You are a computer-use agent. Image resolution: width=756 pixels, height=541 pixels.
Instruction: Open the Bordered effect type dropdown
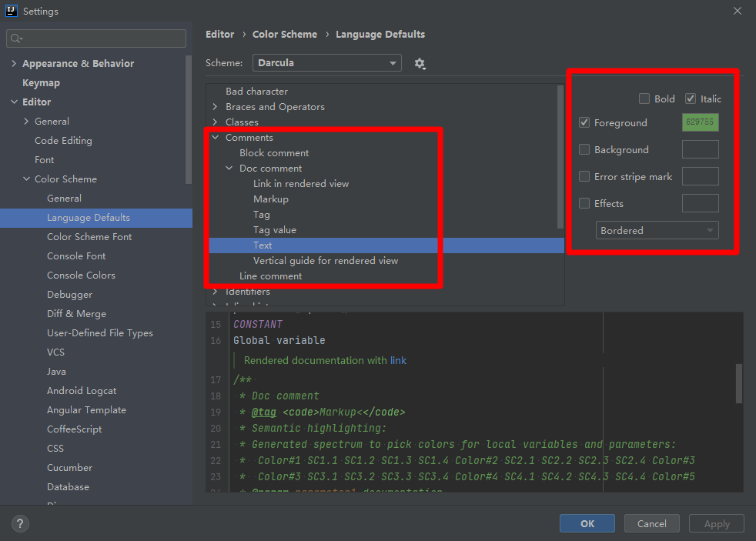tap(657, 230)
